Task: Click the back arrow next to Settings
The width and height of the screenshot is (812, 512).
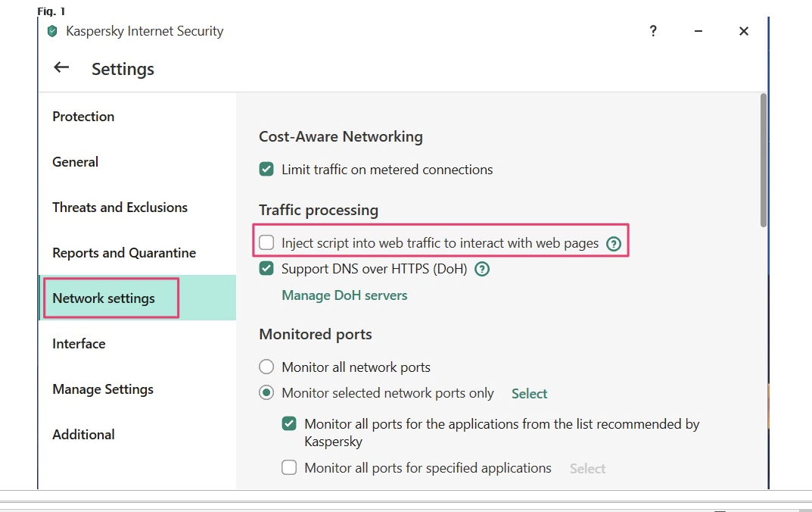Action: point(61,68)
